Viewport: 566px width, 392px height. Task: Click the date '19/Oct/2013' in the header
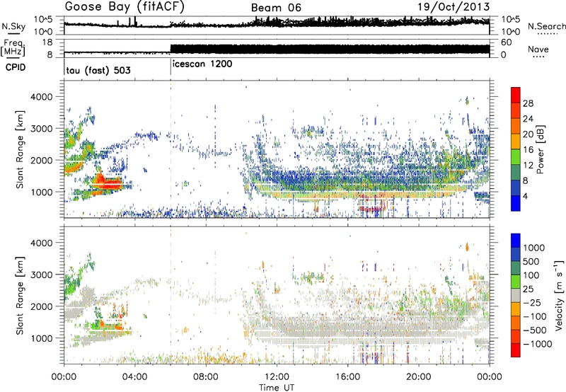pos(454,7)
